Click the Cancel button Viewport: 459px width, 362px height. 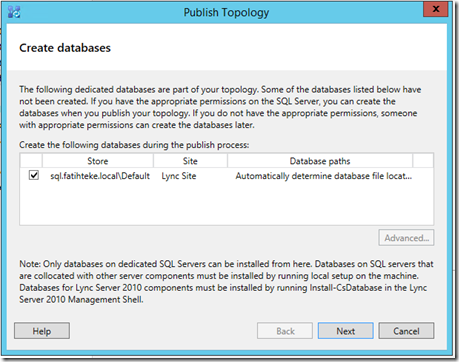point(406,331)
